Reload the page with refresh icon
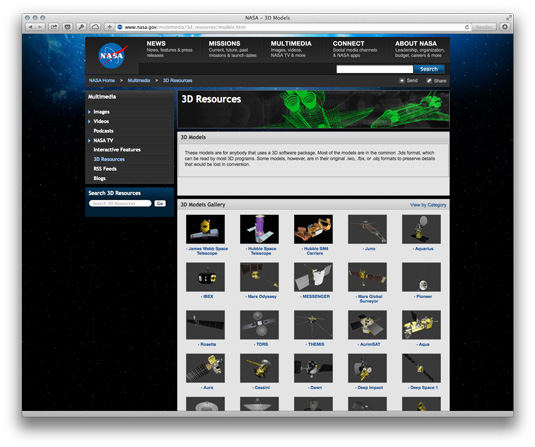The height and width of the screenshot is (447, 535). coord(467,27)
